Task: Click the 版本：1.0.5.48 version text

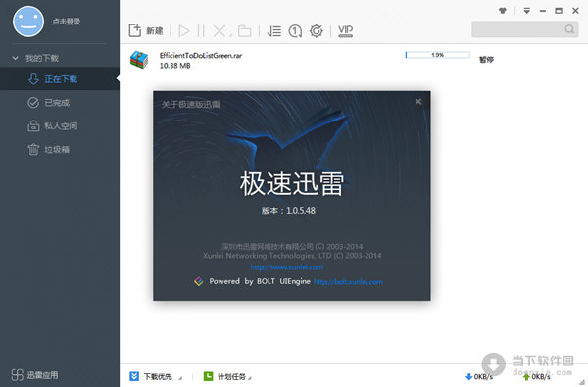Action: [x=288, y=211]
